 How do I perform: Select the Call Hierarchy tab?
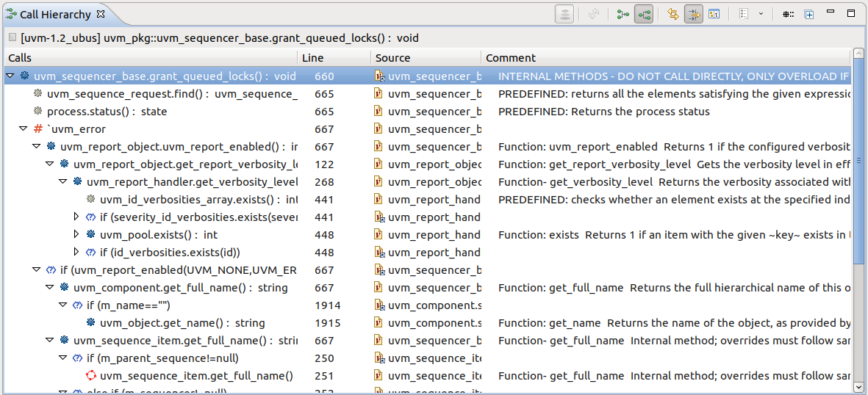(x=54, y=14)
